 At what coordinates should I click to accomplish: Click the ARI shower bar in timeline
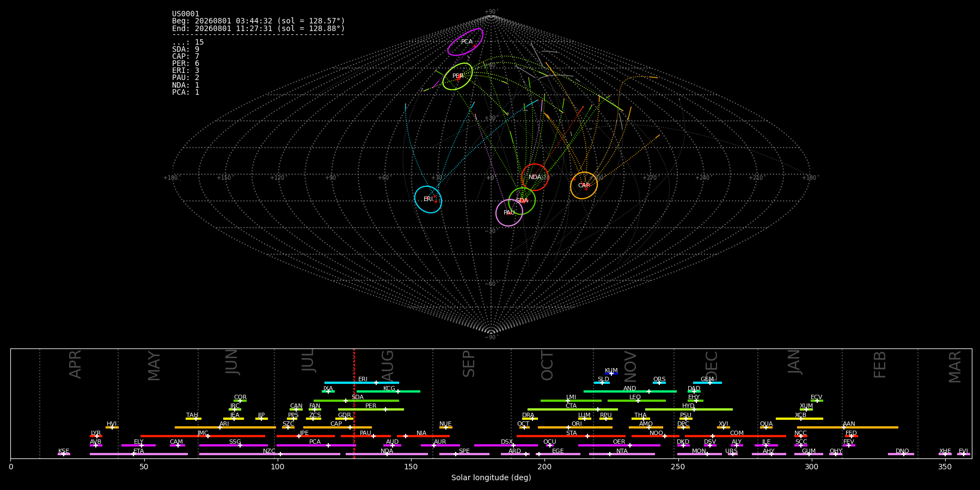coord(225,427)
